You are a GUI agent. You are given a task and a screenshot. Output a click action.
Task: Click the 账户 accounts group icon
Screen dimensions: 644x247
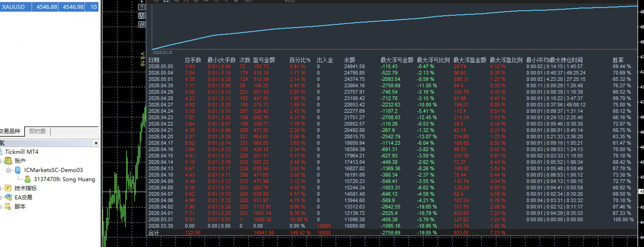[8, 161]
